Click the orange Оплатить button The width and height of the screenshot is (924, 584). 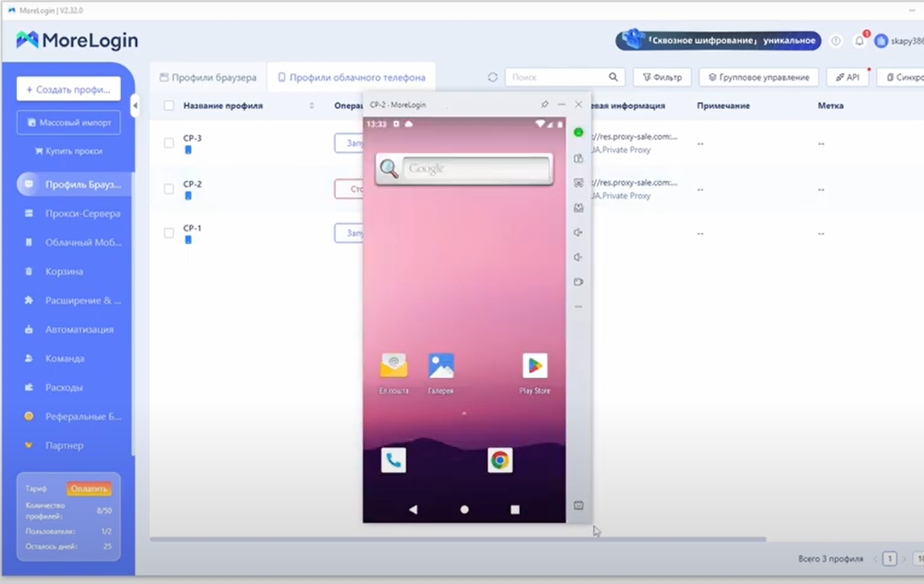(x=89, y=488)
